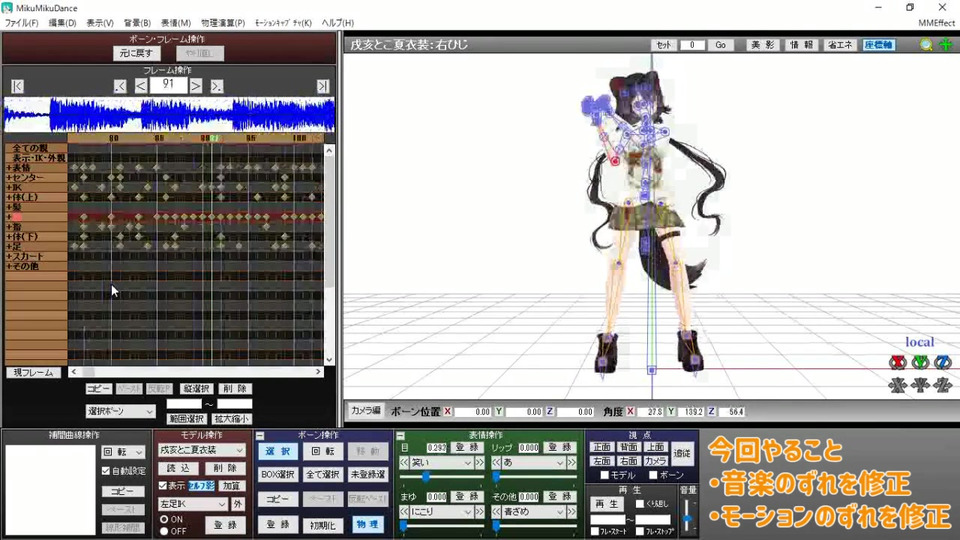Next lip morph arrow beside あ

click(x=572, y=463)
